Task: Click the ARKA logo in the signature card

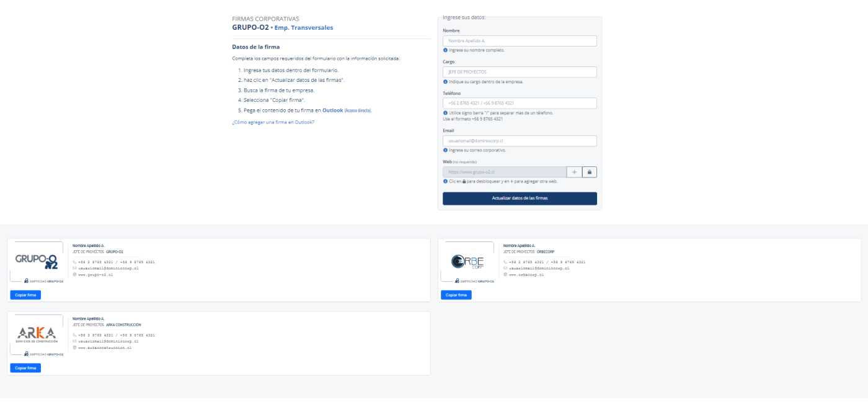Action: 37,335
